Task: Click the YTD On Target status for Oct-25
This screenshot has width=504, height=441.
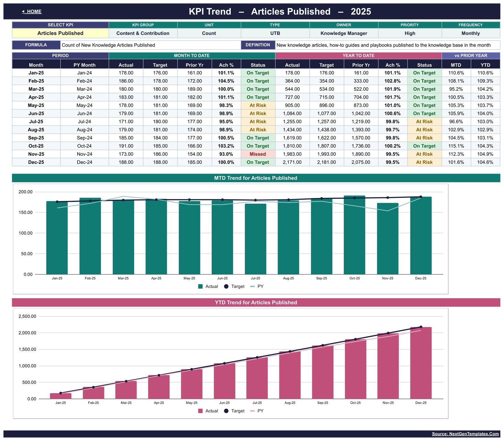Action: pyautogui.click(x=424, y=146)
